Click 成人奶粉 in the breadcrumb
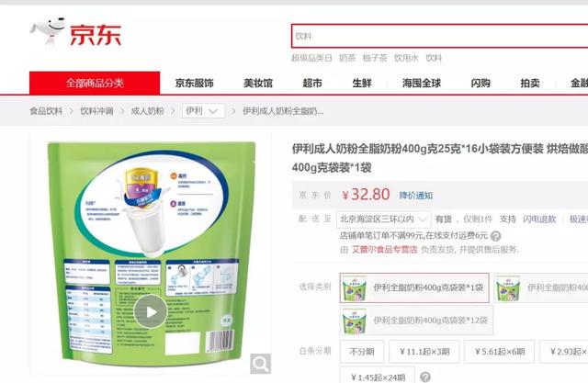 click(x=147, y=111)
